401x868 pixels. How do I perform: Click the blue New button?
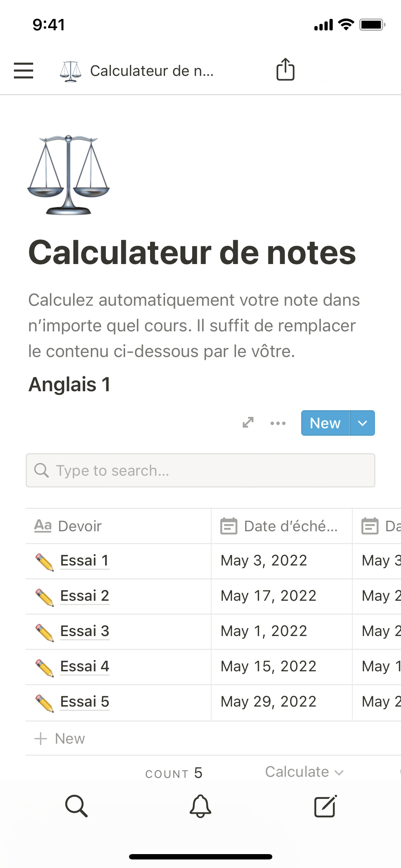coord(325,423)
